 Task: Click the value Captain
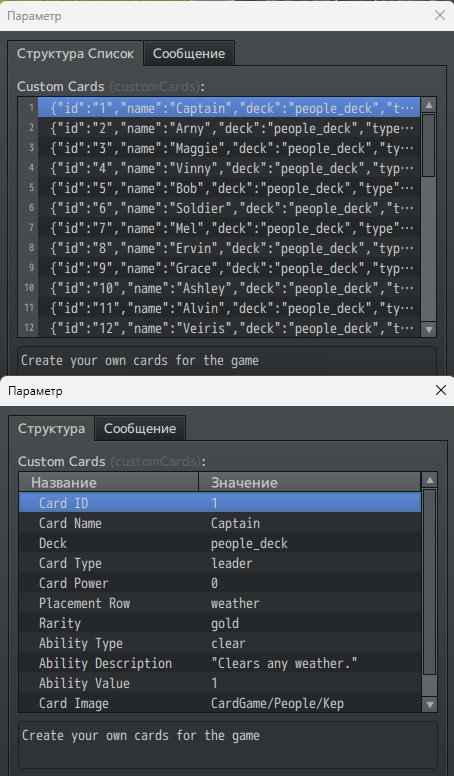(x=235, y=523)
